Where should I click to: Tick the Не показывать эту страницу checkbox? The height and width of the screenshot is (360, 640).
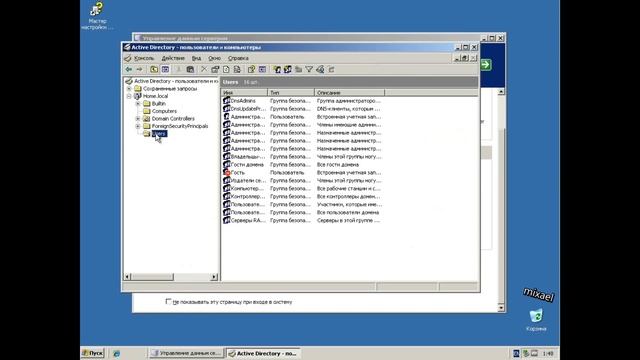pos(168,302)
